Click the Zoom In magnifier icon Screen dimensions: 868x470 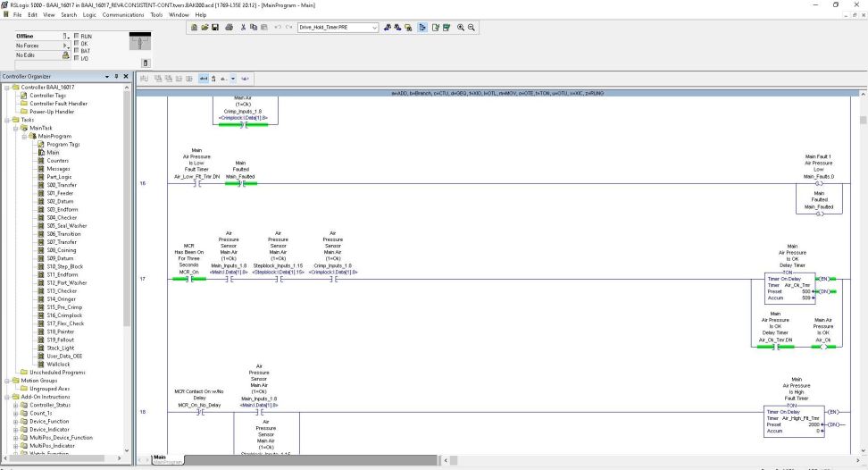(459, 28)
